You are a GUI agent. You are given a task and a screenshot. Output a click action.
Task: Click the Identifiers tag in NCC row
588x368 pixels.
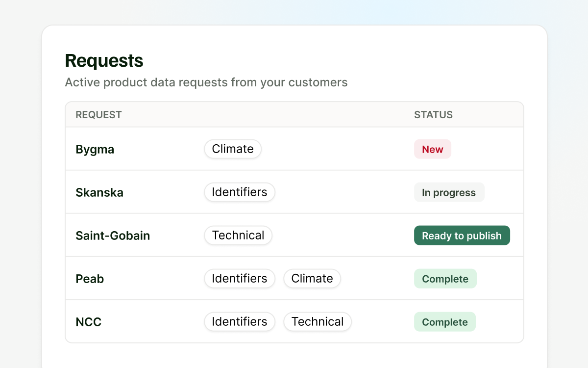click(x=240, y=321)
